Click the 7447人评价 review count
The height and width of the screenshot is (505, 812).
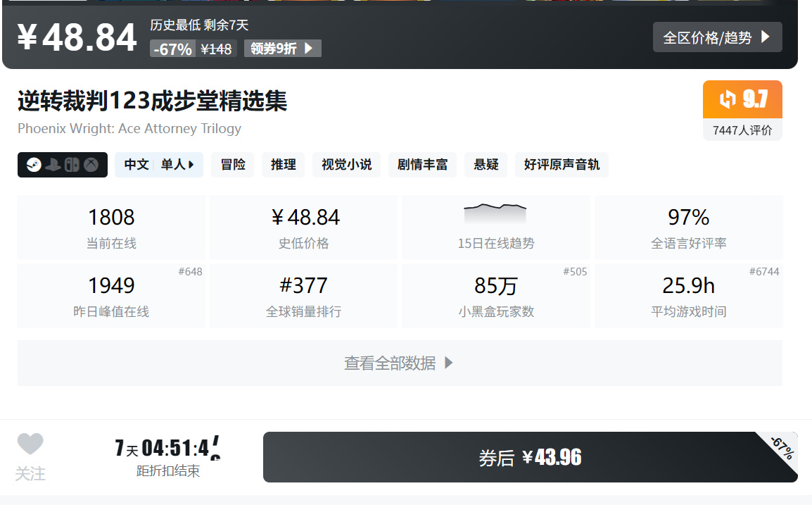pyautogui.click(x=742, y=130)
